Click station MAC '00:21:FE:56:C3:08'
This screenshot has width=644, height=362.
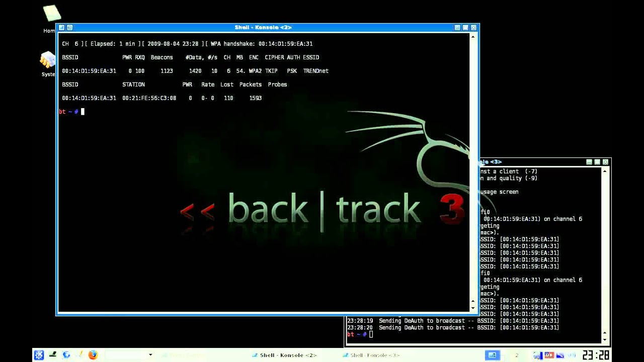point(149,98)
